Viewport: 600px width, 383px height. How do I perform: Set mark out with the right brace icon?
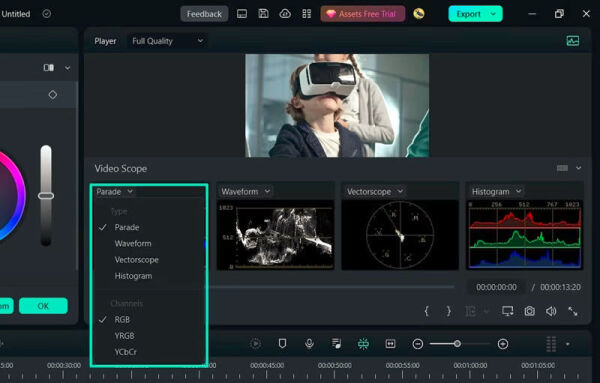pos(448,311)
